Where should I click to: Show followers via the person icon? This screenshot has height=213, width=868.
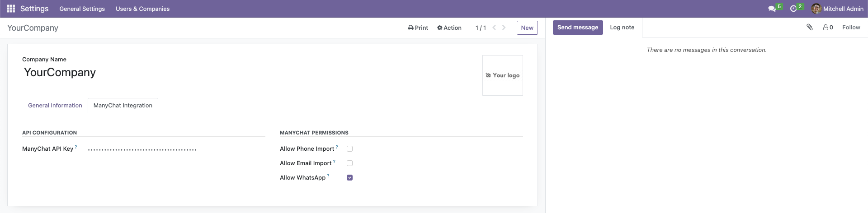coord(828,28)
